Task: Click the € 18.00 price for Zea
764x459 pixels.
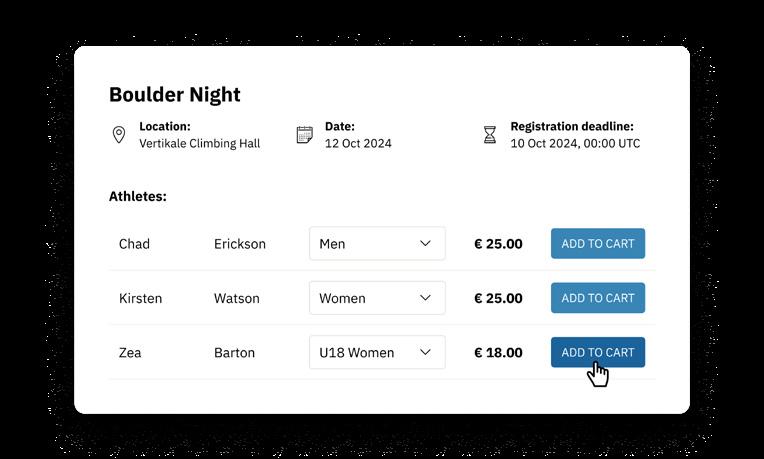Action: [x=498, y=352]
